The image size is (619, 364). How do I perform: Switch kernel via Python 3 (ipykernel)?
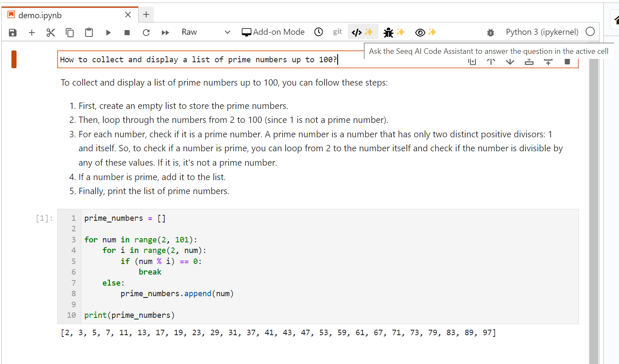click(x=542, y=32)
